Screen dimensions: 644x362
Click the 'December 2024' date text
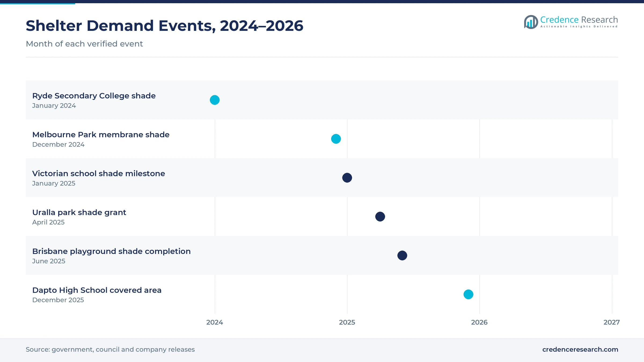point(58,145)
